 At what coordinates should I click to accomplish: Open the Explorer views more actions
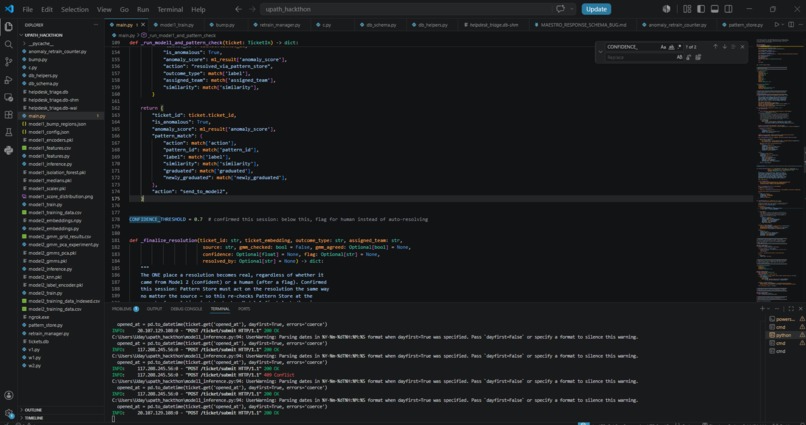(x=96, y=25)
